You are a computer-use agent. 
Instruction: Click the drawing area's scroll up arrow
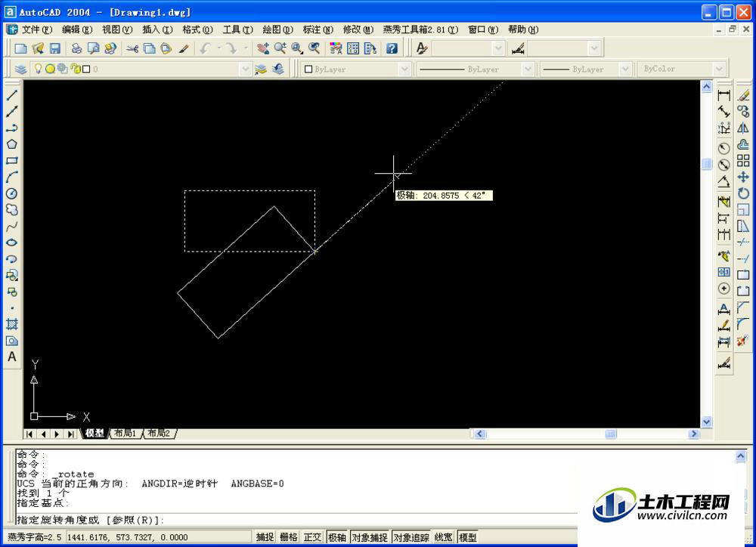click(x=706, y=86)
